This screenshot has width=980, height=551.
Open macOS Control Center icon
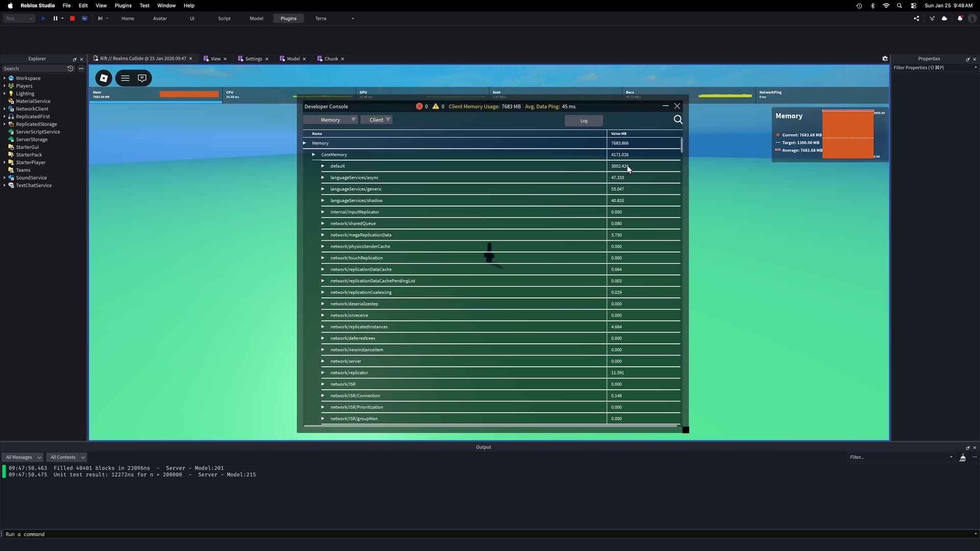click(x=914, y=6)
